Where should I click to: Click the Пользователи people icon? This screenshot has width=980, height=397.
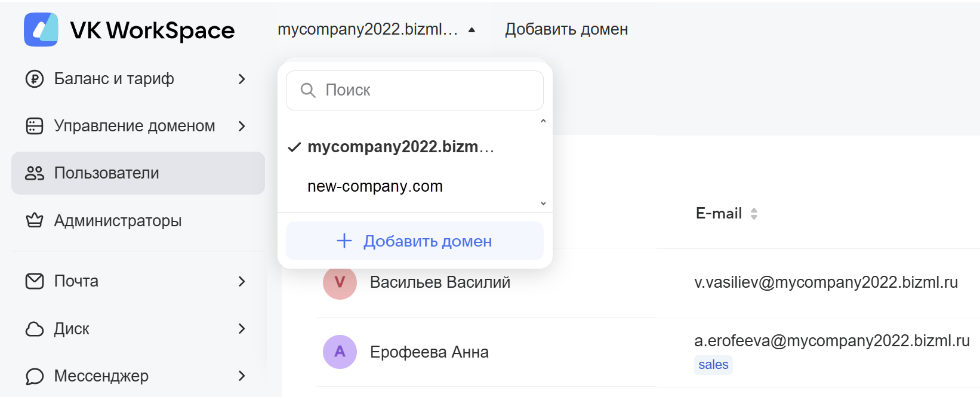[x=35, y=173]
